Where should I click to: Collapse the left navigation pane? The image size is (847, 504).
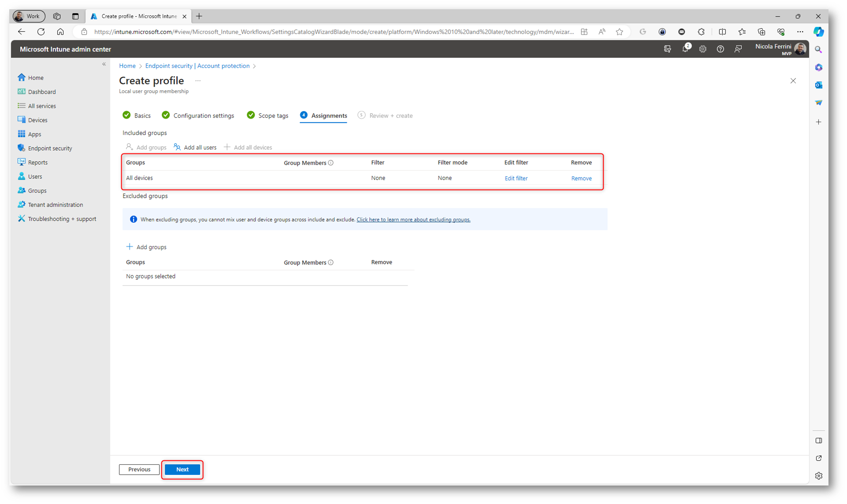click(104, 64)
